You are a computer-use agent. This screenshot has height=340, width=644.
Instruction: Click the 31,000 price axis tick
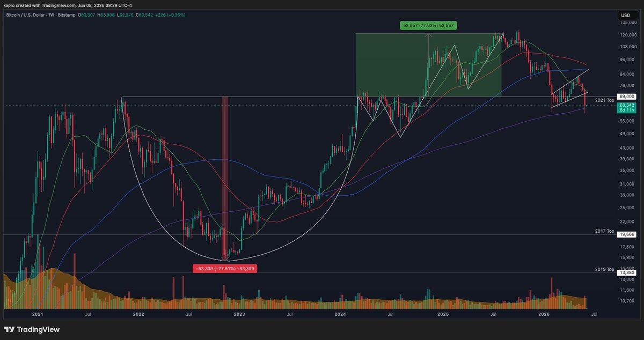point(627,184)
